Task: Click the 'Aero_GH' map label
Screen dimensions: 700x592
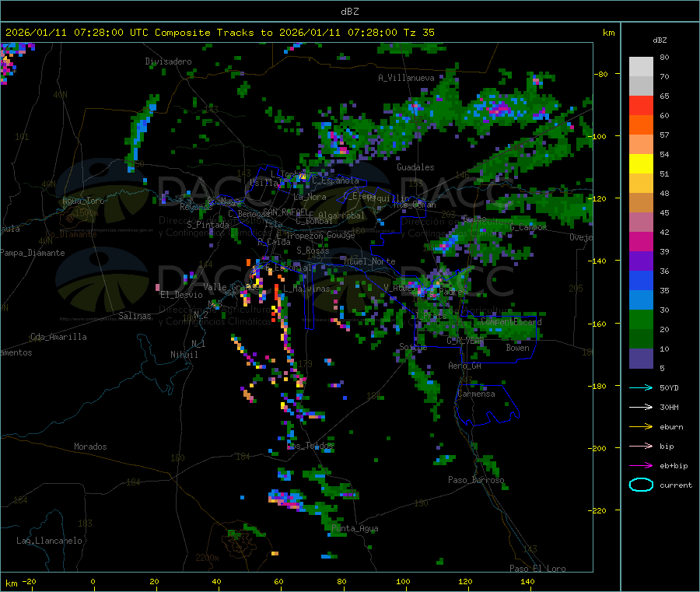Action: [465, 366]
